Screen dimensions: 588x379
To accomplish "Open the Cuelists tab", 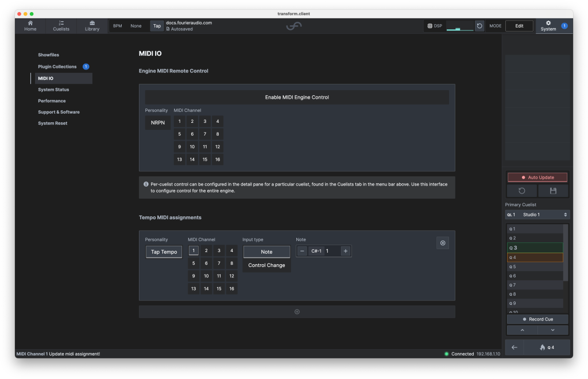I will [61, 26].
